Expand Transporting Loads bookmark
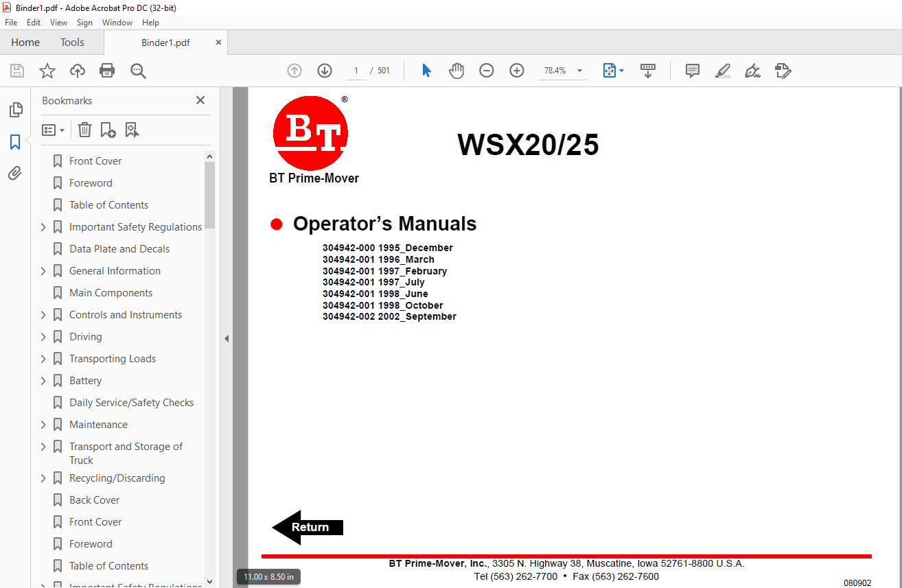 [43, 359]
